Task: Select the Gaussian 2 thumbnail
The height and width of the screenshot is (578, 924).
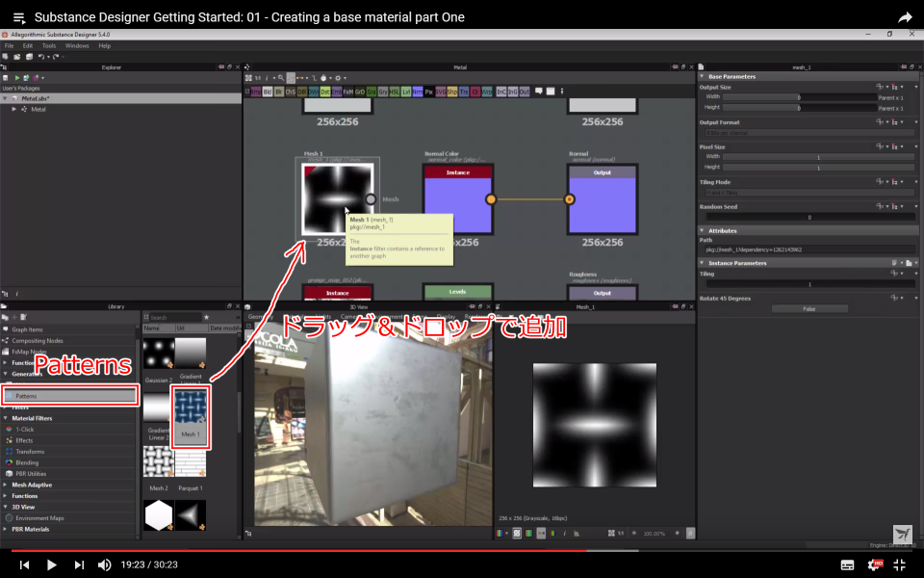Action: [159, 353]
